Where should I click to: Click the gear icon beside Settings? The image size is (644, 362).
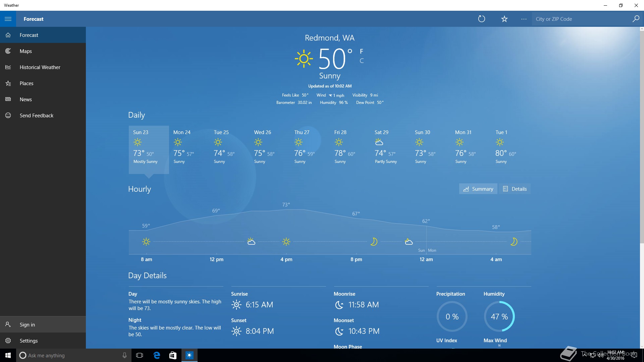coord(8,341)
